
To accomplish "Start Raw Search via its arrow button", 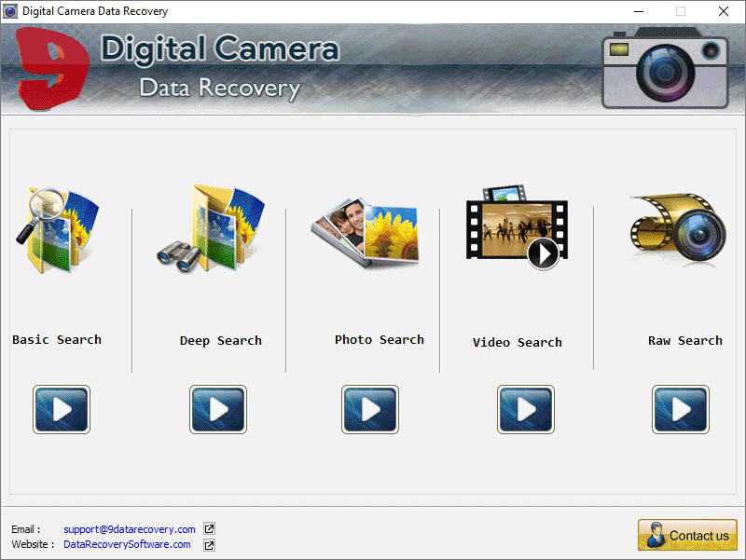I will tap(681, 409).
